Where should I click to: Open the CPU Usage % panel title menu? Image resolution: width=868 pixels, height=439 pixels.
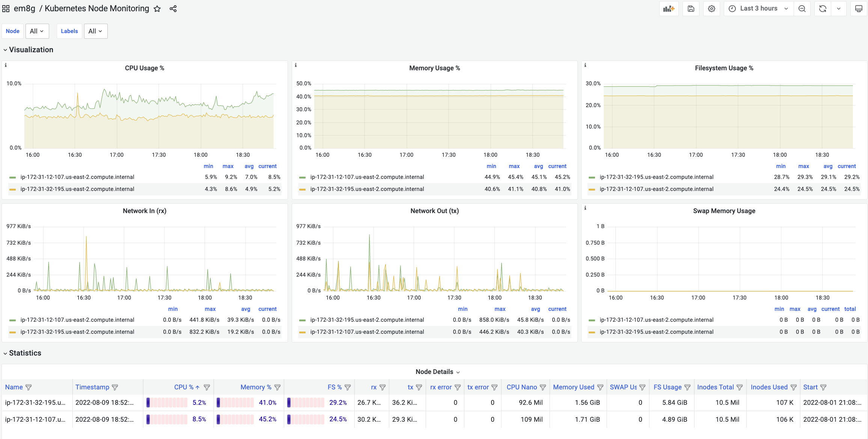click(x=145, y=68)
